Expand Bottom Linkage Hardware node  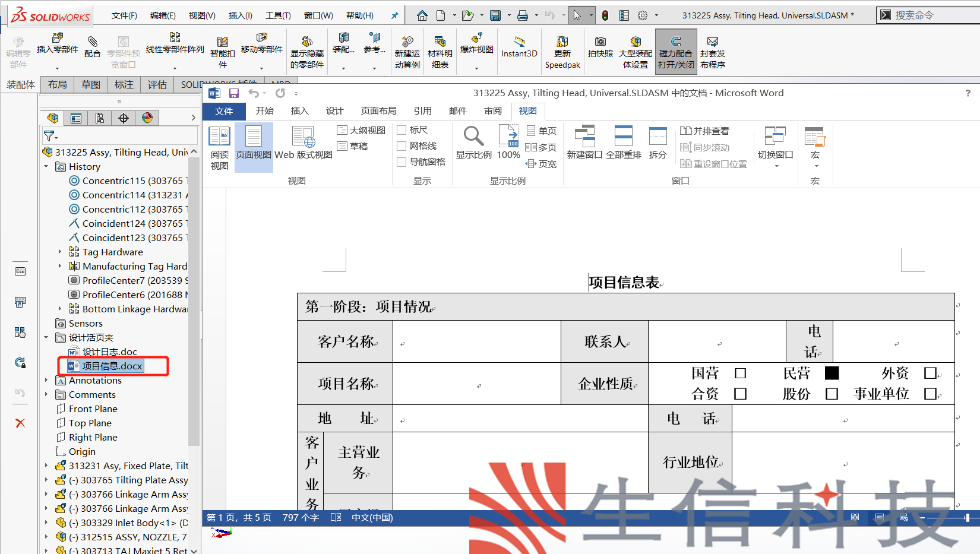(x=60, y=309)
